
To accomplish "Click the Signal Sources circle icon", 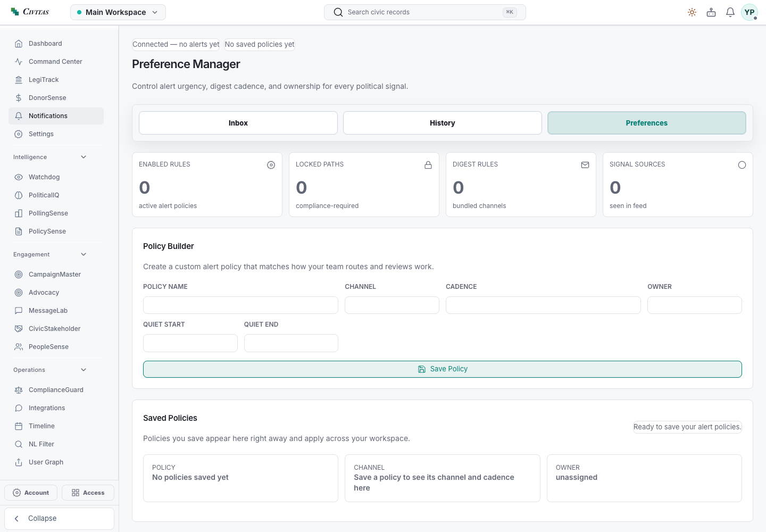I will (x=742, y=165).
